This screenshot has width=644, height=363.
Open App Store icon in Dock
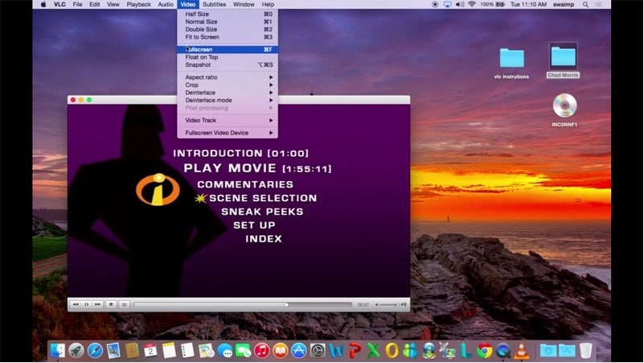[298, 351]
